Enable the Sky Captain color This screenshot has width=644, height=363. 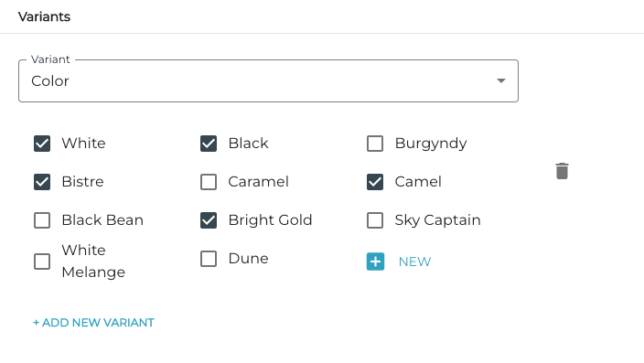pyautogui.click(x=375, y=220)
